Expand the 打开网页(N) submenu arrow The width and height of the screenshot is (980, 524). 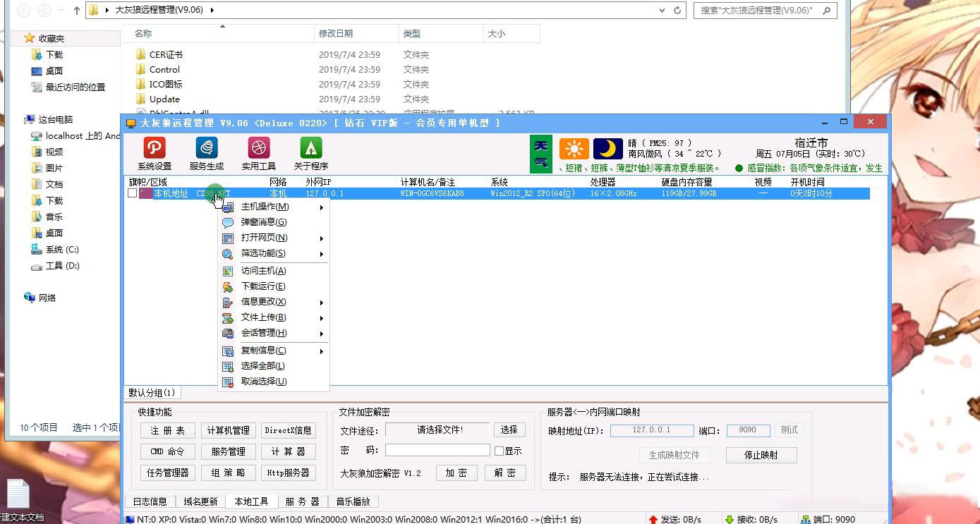[321, 238]
